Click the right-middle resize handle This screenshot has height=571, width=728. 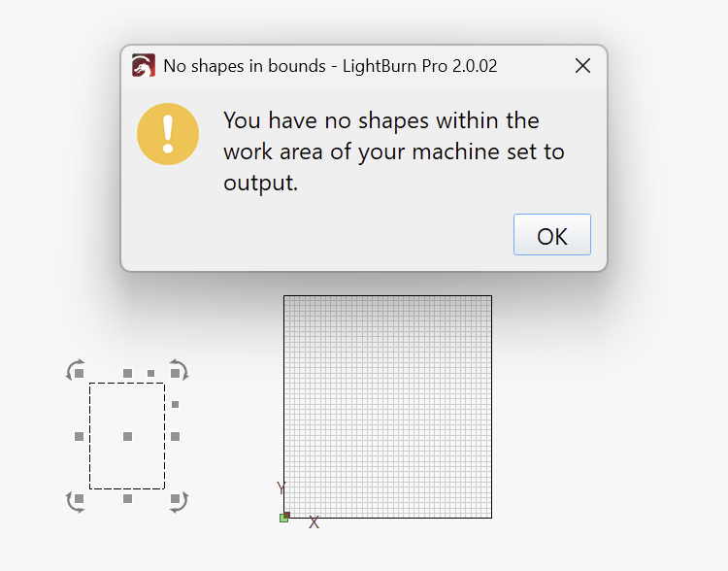(175, 437)
